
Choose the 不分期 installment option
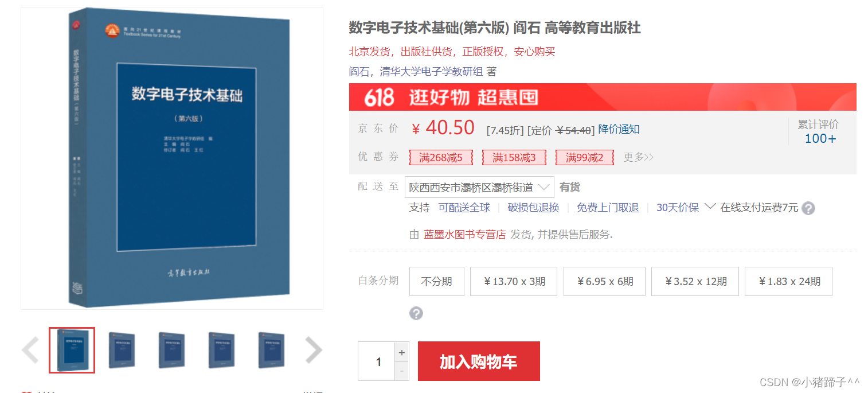point(437,281)
